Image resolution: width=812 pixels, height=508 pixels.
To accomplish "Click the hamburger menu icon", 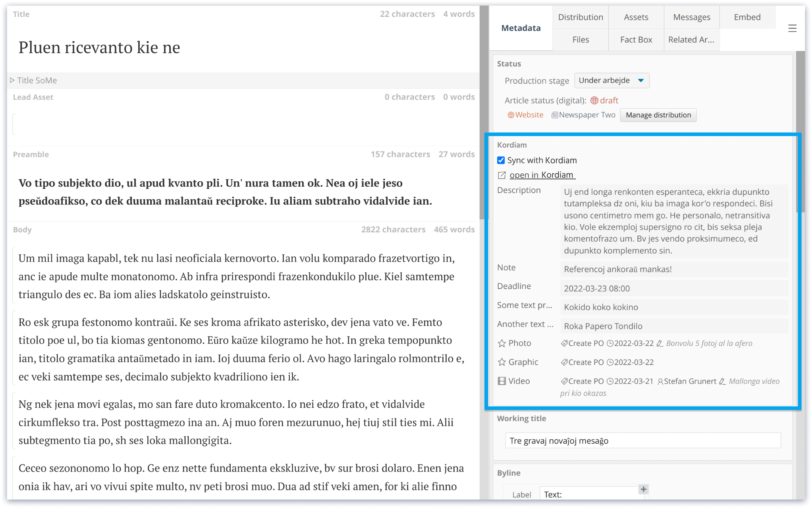I will click(792, 28).
